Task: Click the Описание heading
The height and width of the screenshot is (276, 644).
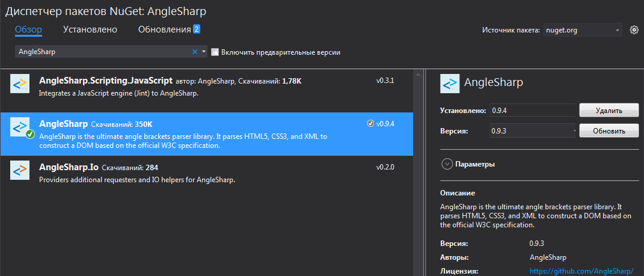Action: point(458,192)
